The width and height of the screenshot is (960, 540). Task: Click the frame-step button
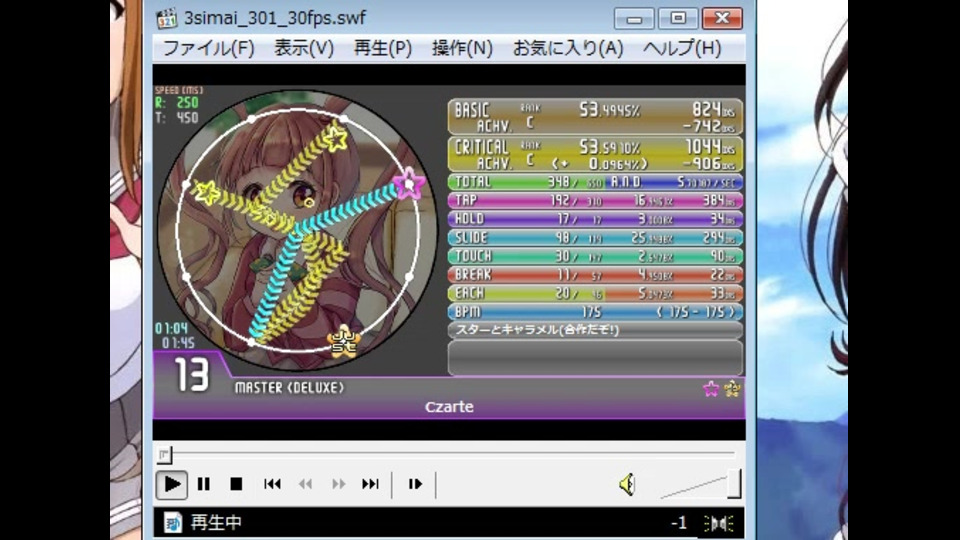415,484
